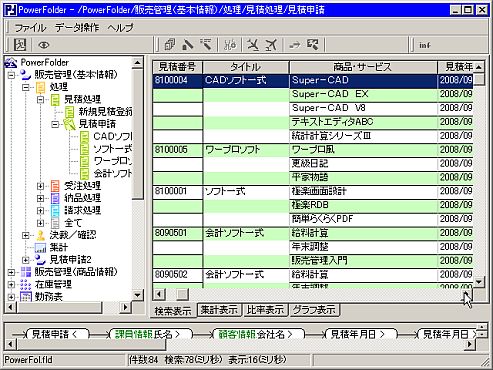Click the window-pointer toolbar icon
Image resolution: width=493 pixels, height=370 pixels.
coord(313,45)
